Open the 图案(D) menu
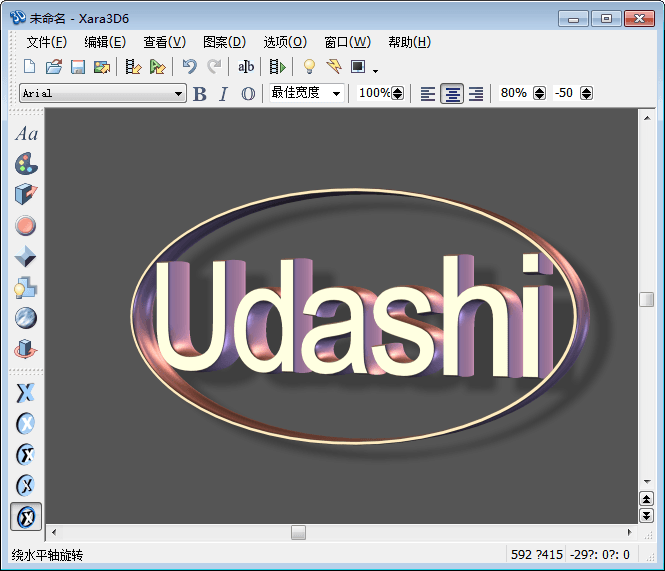 224,42
